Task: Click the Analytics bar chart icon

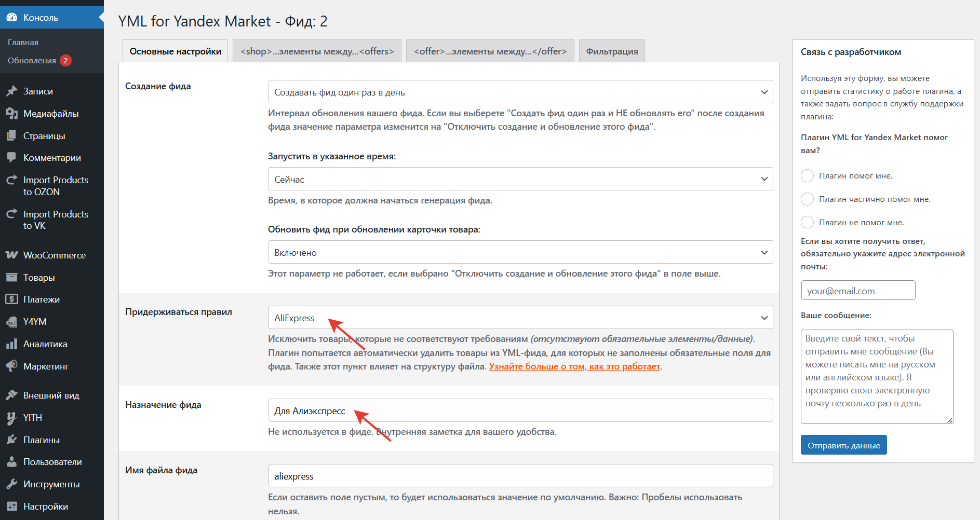Action: click(x=11, y=344)
